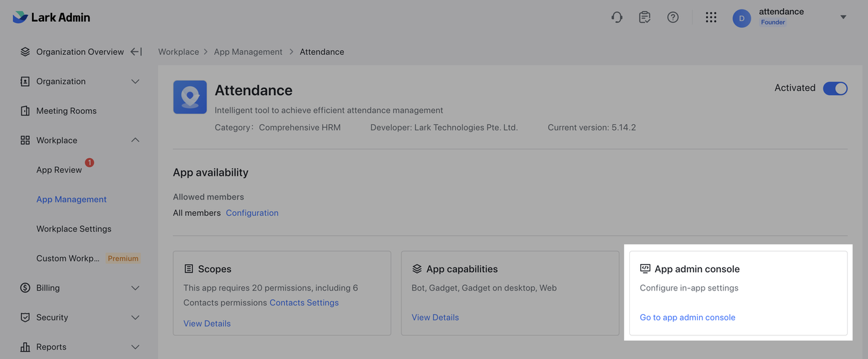Open Contacts Settings link in Scopes
868x359 pixels.
(304, 303)
